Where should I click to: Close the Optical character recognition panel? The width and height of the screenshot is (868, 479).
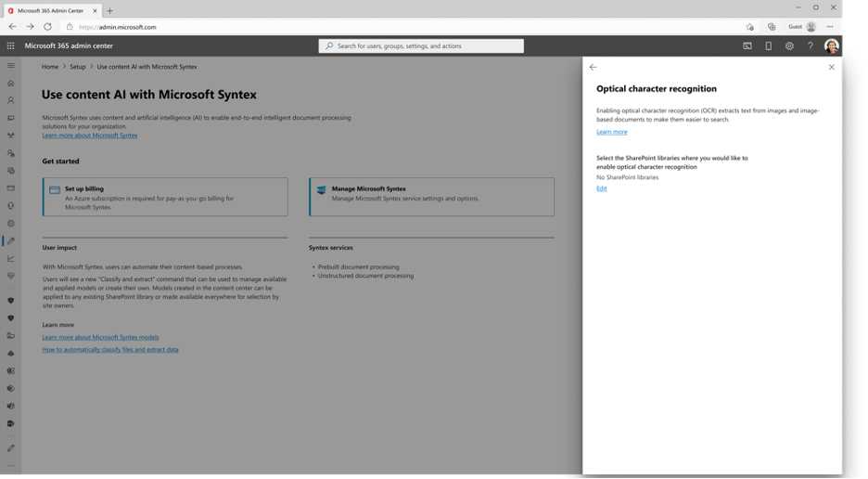pyautogui.click(x=831, y=67)
